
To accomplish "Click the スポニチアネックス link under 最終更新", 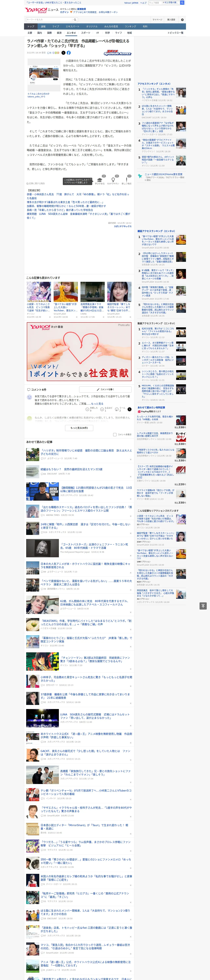I will coord(122,226).
